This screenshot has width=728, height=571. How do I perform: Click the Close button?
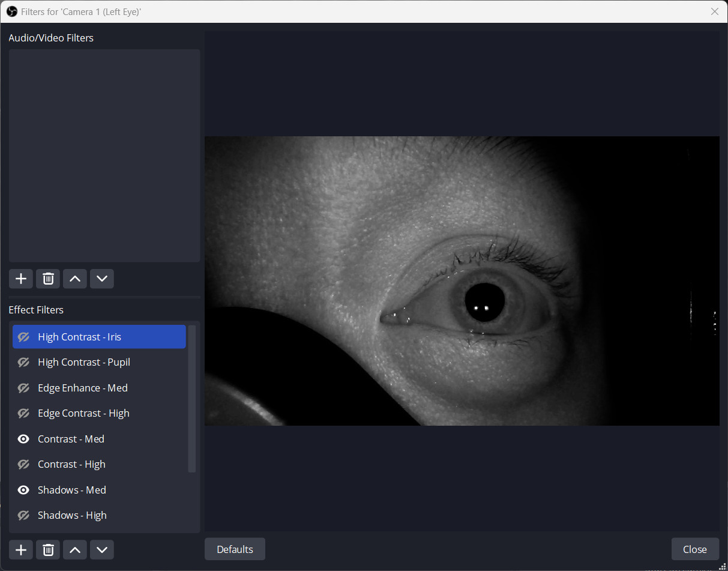click(x=694, y=549)
